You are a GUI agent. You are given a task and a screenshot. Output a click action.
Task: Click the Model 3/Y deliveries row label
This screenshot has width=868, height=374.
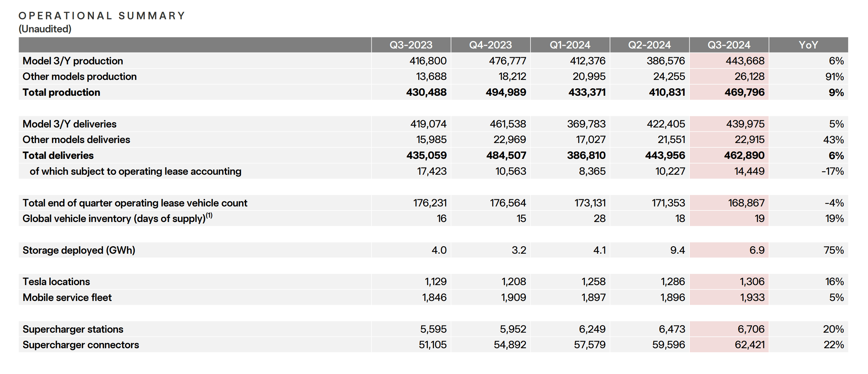[69, 124]
